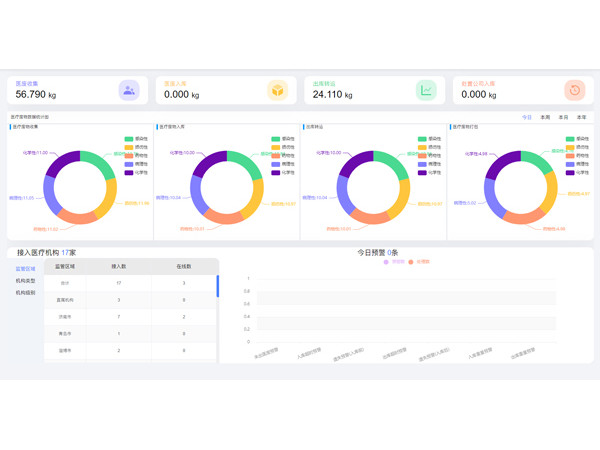Select 本年 time range tab

(581, 117)
